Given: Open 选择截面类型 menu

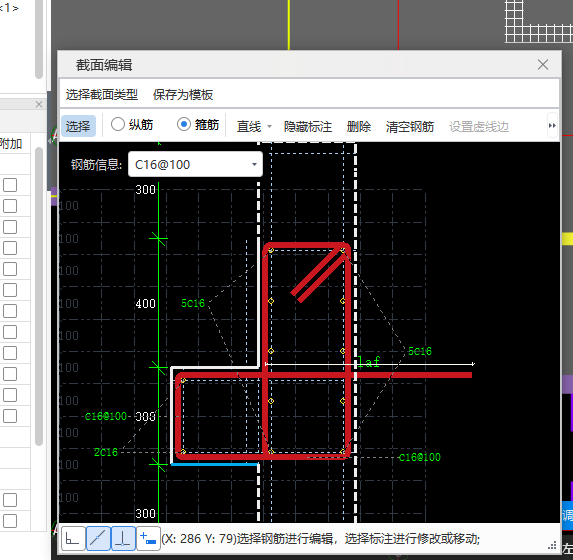Looking at the screenshot, I should click(x=102, y=94).
